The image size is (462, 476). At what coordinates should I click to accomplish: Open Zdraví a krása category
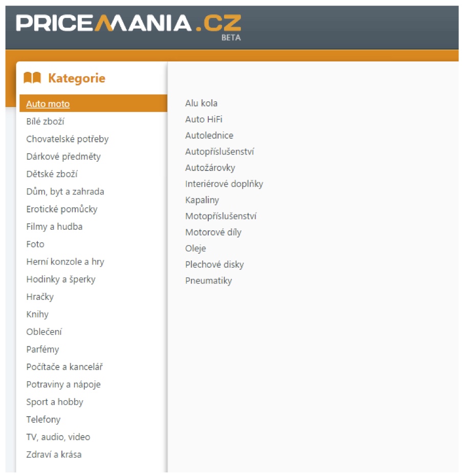(x=54, y=455)
